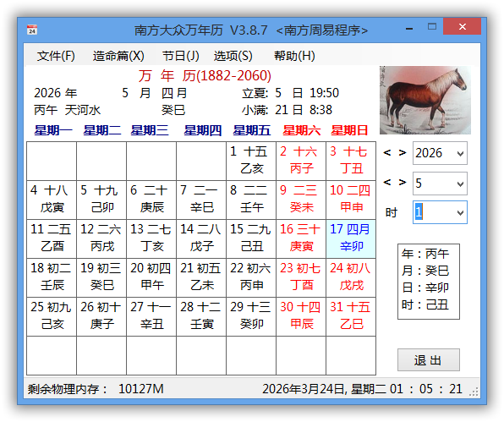Screen dimensions: 504x422
Task: Select May 20 初四 甲午
Action: [x=151, y=277]
